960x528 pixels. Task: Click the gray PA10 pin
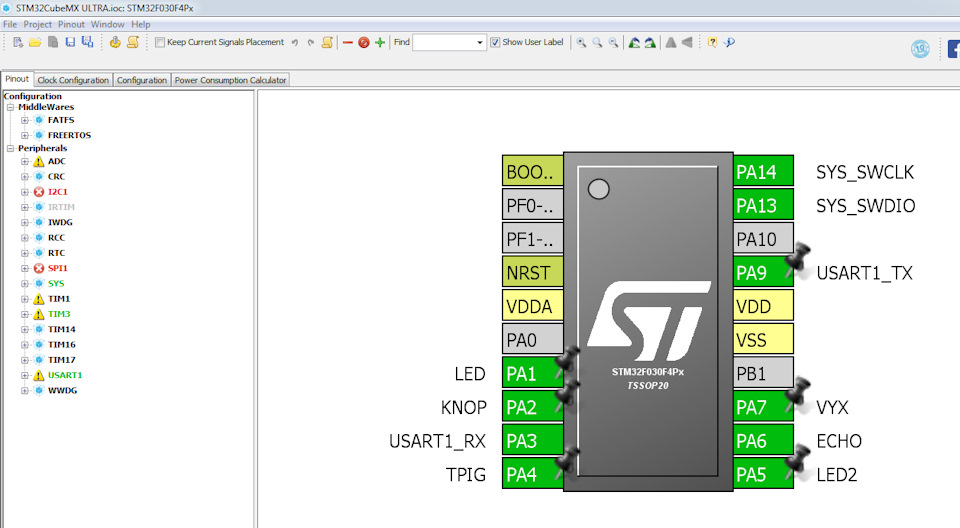763,239
